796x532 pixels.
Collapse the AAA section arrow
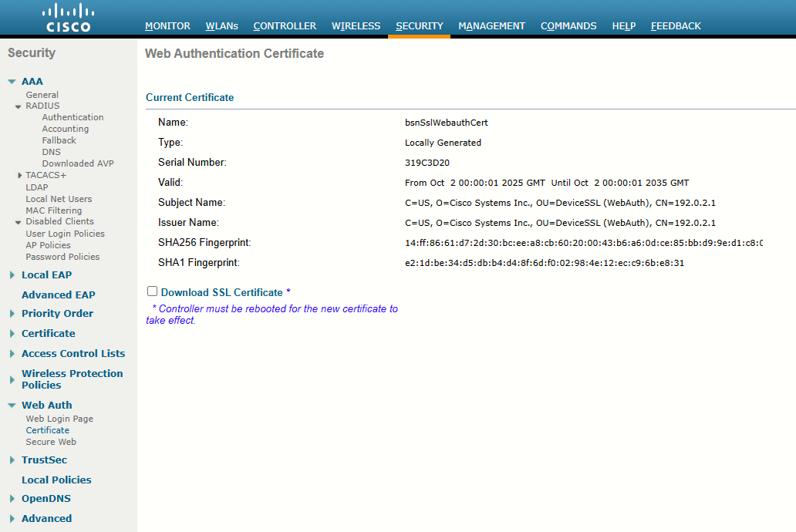point(12,81)
